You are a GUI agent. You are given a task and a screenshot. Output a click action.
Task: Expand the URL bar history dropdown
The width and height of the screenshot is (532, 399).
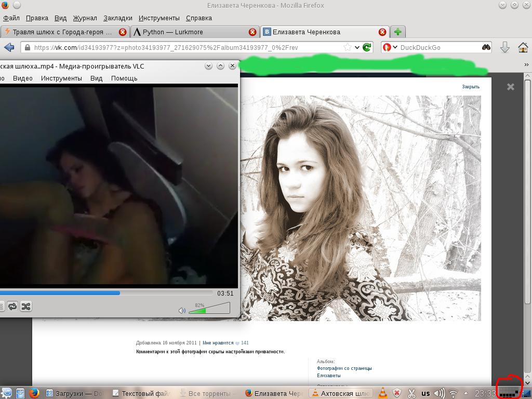point(357,47)
